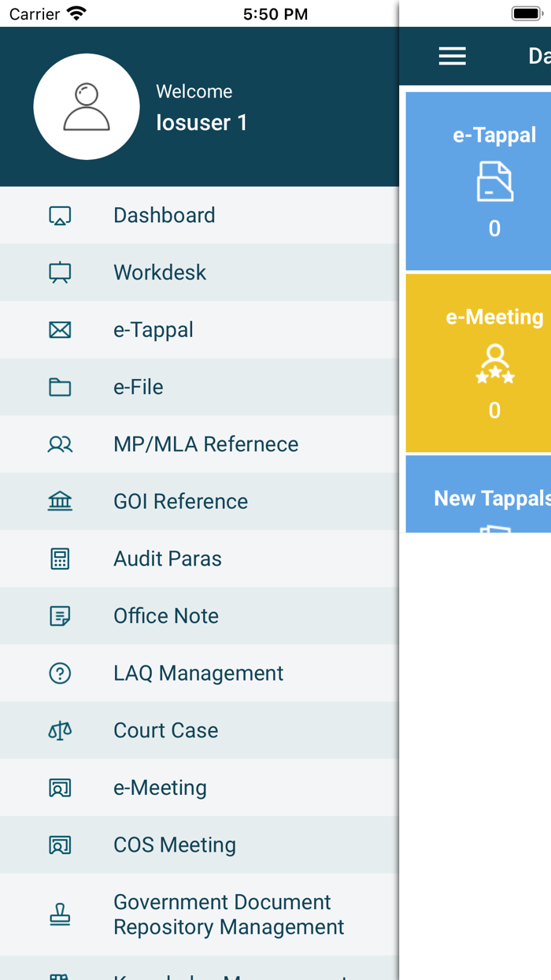This screenshot has height=980, width=551.
Task: Click the MP/MLA Refernece people icon
Action: pos(60,444)
